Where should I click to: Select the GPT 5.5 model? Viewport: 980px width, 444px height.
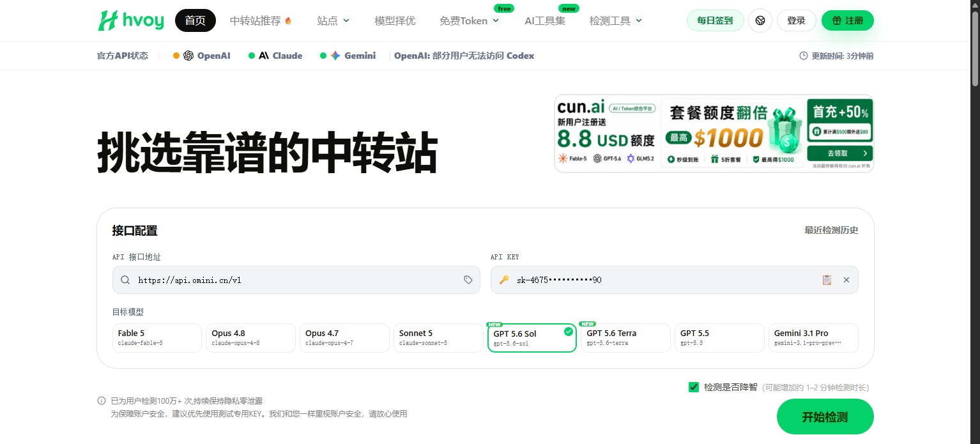pyautogui.click(x=719, y=338)
